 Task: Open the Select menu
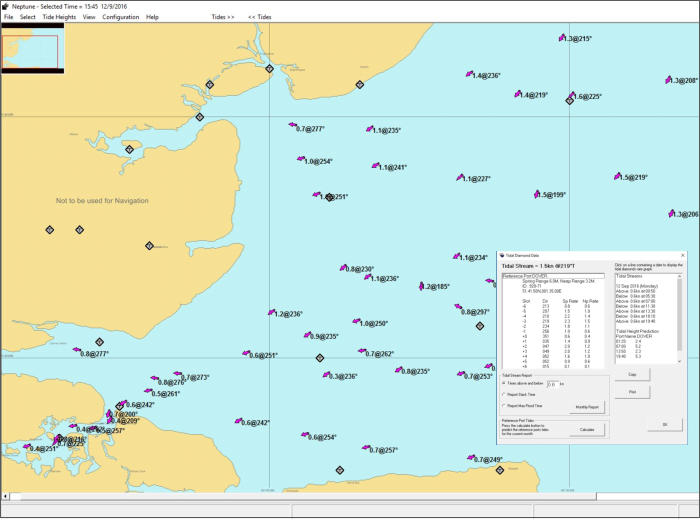pos(27,17)
